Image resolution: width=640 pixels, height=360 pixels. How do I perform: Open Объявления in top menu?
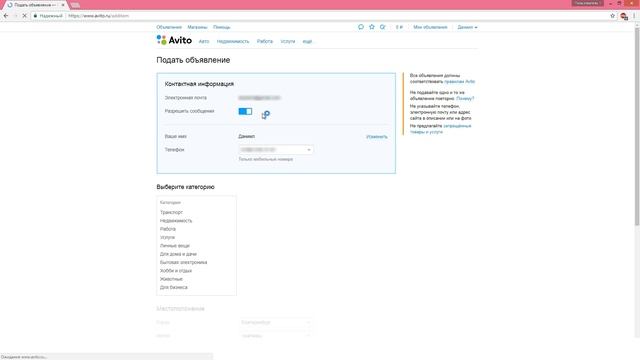click(169, 27)
